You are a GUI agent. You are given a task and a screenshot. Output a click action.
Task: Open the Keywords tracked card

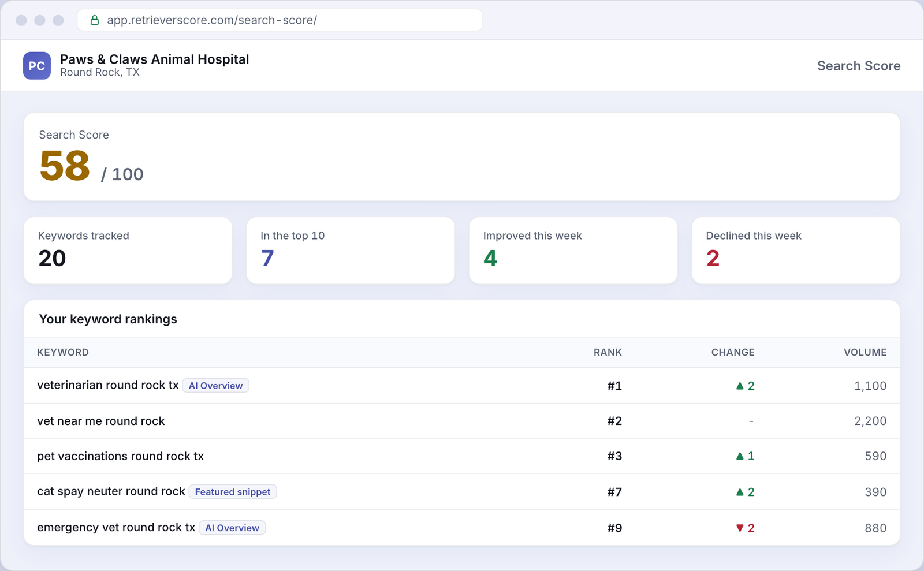tap(128, 251)
